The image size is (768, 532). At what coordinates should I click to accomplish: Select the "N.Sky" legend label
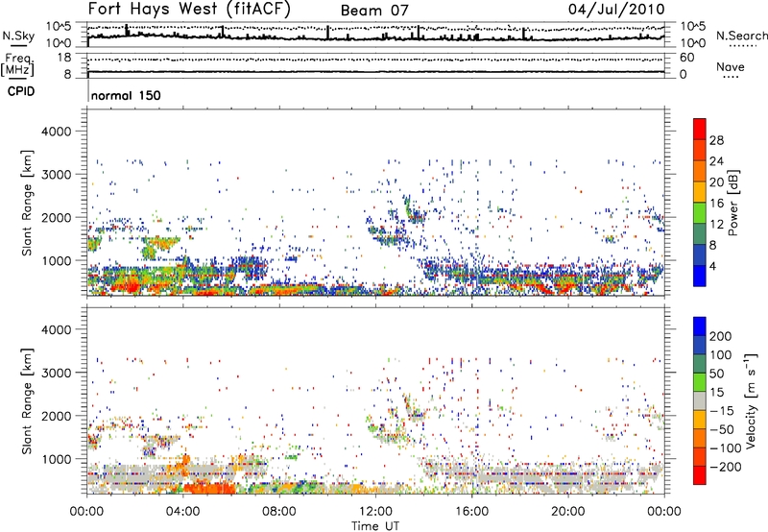pyautogui.click(x=18, y=36)
